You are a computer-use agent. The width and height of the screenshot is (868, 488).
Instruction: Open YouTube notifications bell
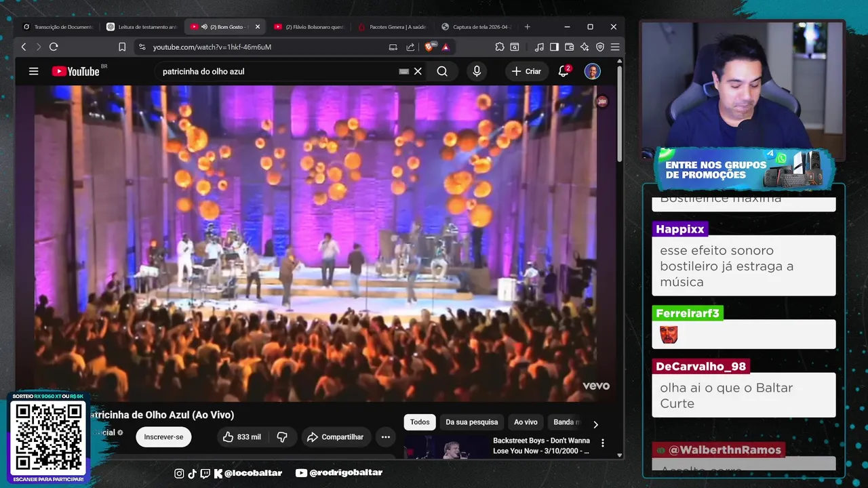pyautogui.click(x=564, y=71)
